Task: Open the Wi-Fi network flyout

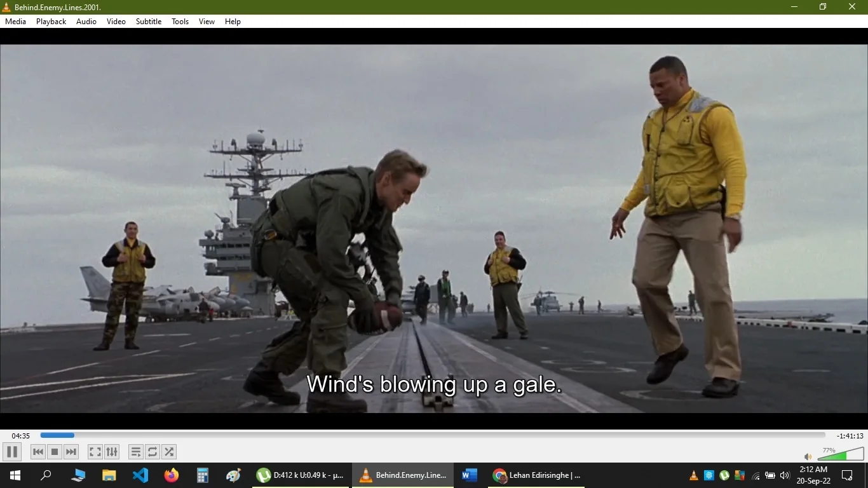Action: pyautogui.click(x=756, y=475)
